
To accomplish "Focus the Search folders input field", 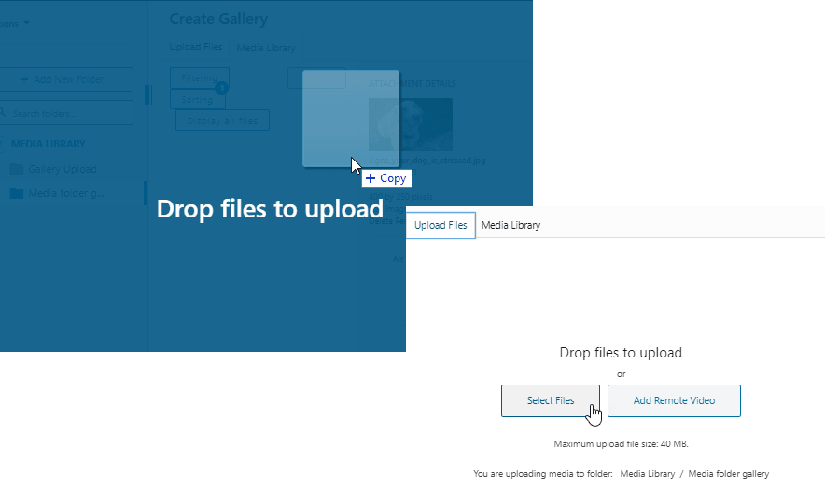I will 70,113.
